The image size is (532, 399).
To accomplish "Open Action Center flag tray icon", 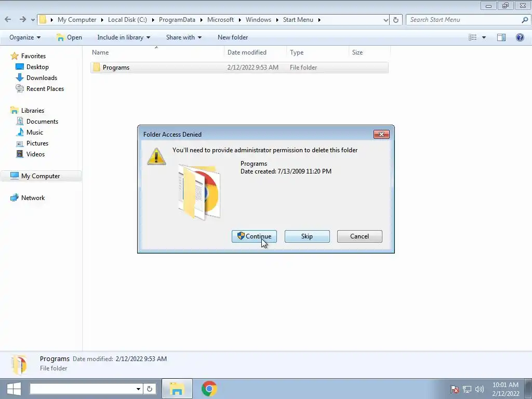I will tap(455, 389).
